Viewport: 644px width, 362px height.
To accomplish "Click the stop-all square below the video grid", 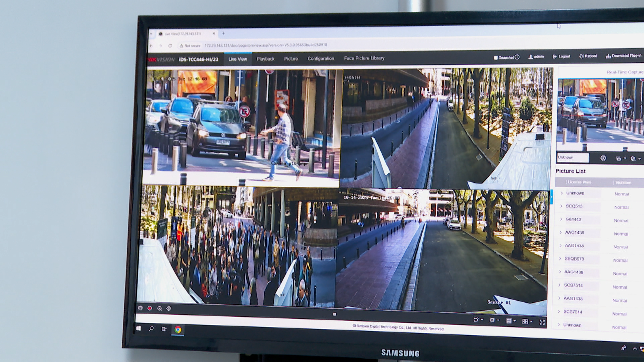I will [x=334, y=314].
